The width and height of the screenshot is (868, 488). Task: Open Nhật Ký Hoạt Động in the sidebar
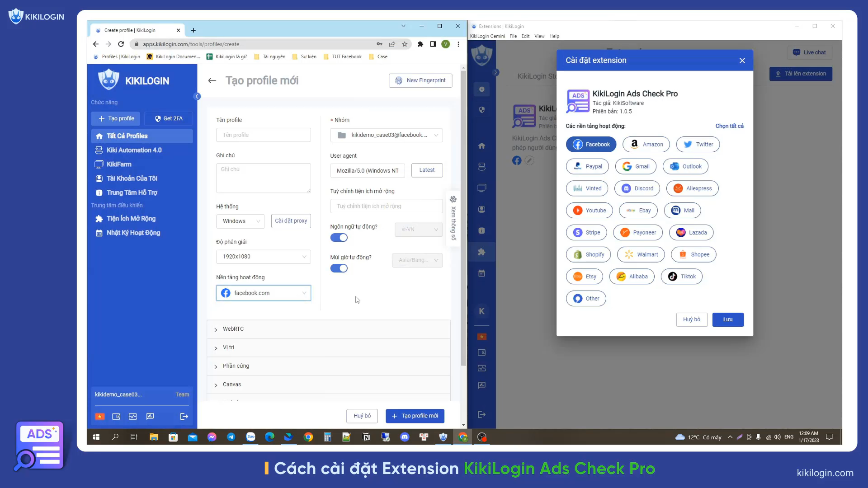pos(133,233)
